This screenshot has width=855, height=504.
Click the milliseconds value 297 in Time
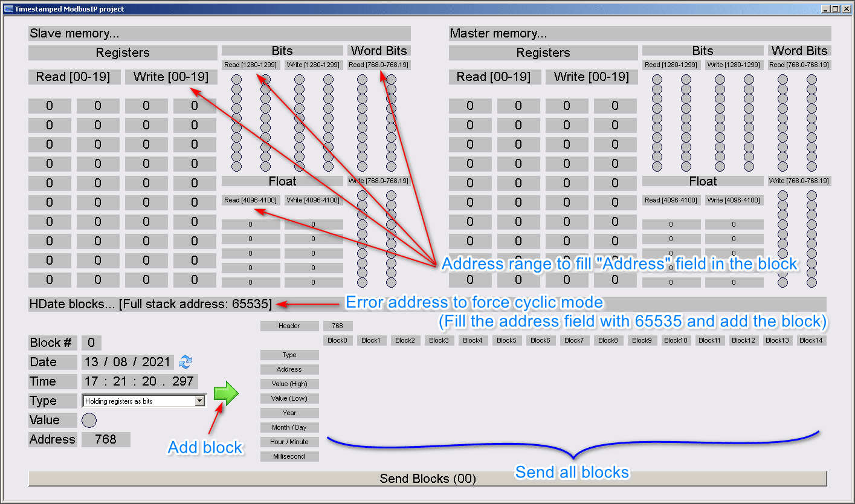[x=182, y=381]
